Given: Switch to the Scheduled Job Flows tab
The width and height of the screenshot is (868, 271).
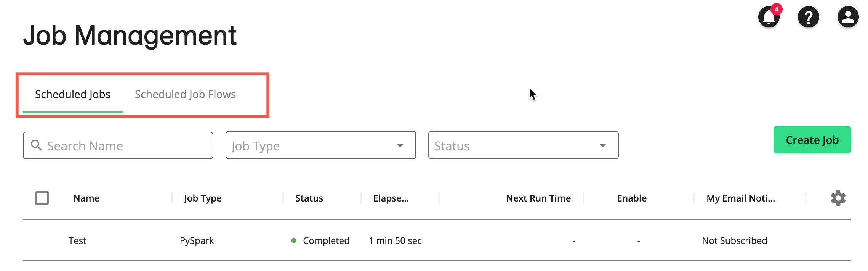Looking at the screenshot, I should (x=185, y=94).
